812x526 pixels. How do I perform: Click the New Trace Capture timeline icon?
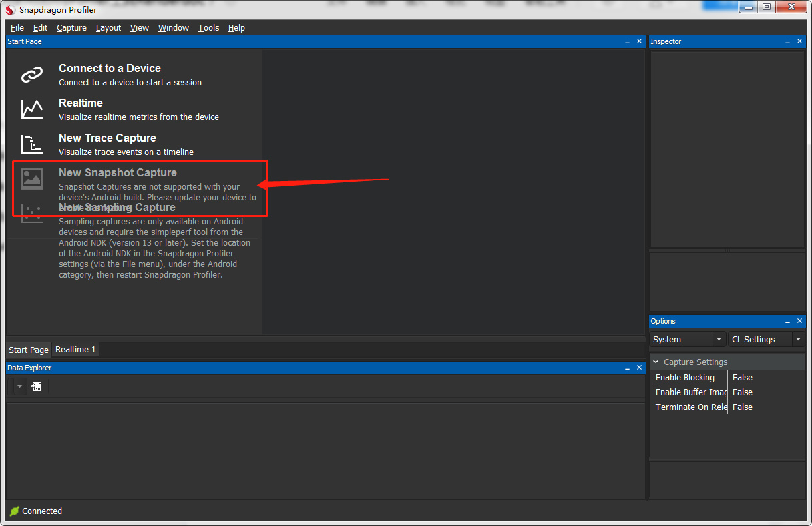coord(31,144)
